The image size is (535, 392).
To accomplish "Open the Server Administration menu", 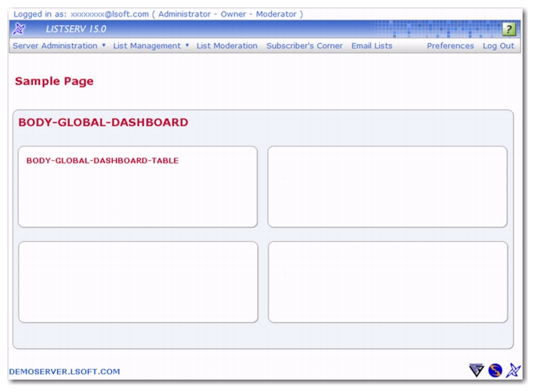I will click(55, 46).
